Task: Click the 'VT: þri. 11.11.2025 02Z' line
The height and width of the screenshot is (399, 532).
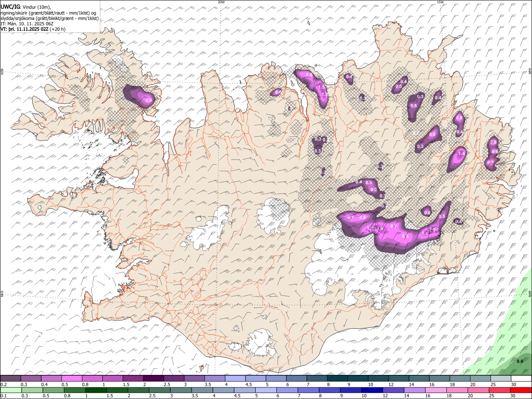Action: pos(25,29)
